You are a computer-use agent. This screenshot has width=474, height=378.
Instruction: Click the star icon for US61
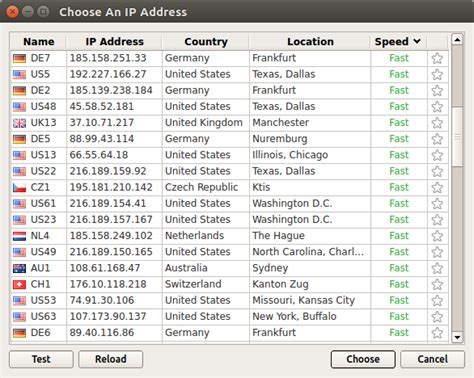click(437, 204)
